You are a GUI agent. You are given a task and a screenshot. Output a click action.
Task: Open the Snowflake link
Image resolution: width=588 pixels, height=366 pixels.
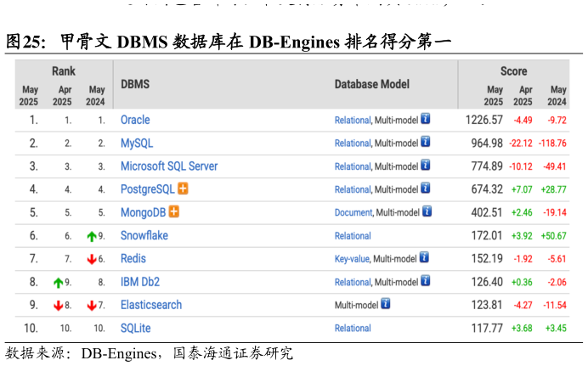(x=144, y=235)
